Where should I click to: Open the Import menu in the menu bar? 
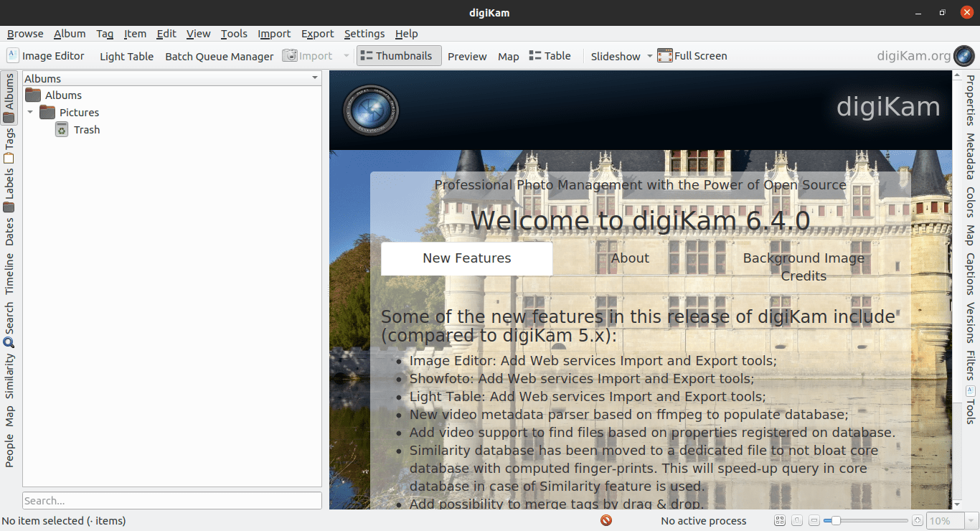point(274,34)
